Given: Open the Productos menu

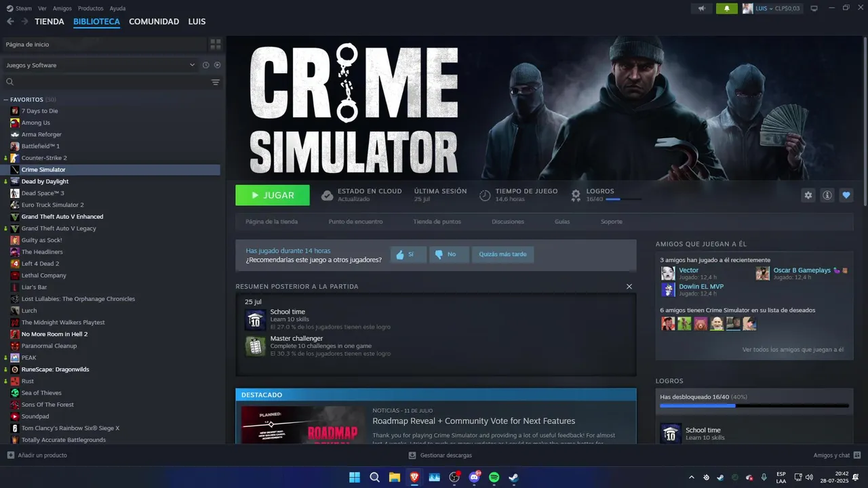Looking at the screenshot, I should point(91,8).
